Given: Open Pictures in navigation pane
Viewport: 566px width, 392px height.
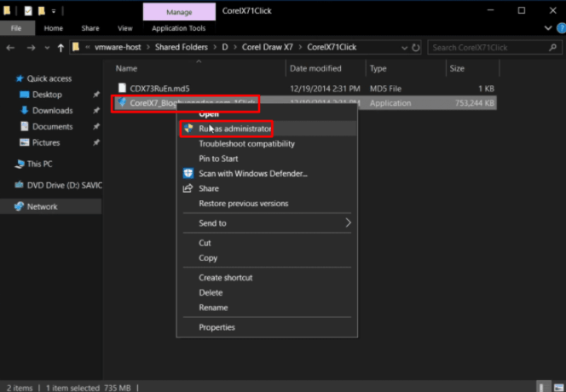Looking at the screenshot, I should point(46,142).
